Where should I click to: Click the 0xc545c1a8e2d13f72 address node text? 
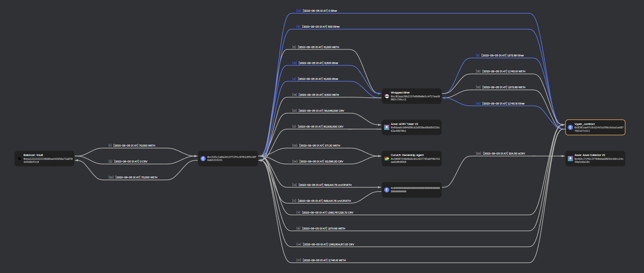pos(232,159)
